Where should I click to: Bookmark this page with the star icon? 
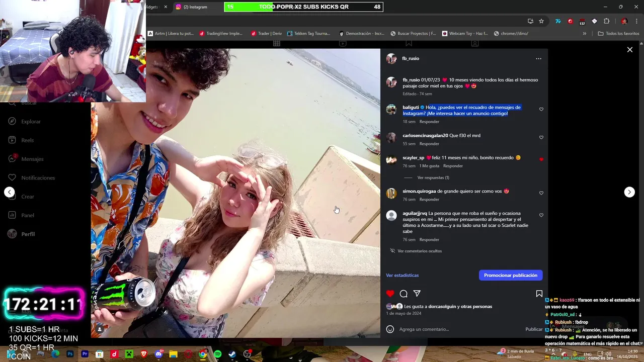click(x=541, y=21)
